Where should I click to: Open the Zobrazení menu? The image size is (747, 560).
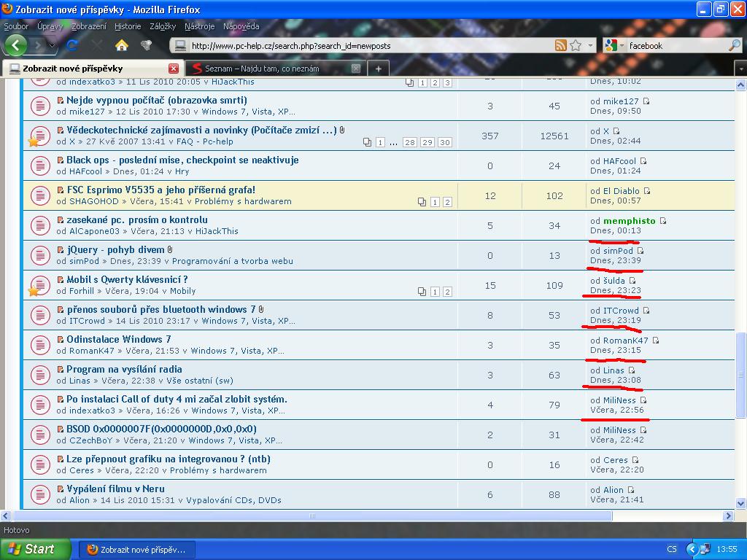pos(89,26)
